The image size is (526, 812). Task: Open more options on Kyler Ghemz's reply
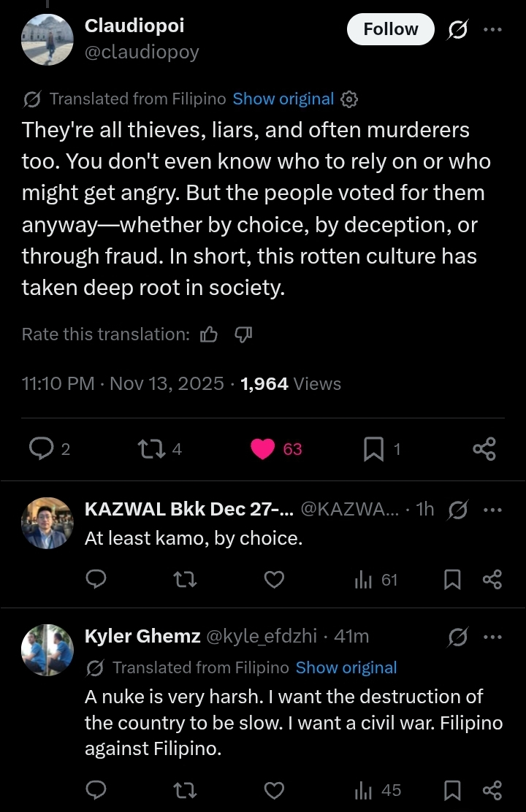pyautogui.click(x=493, y=637)
